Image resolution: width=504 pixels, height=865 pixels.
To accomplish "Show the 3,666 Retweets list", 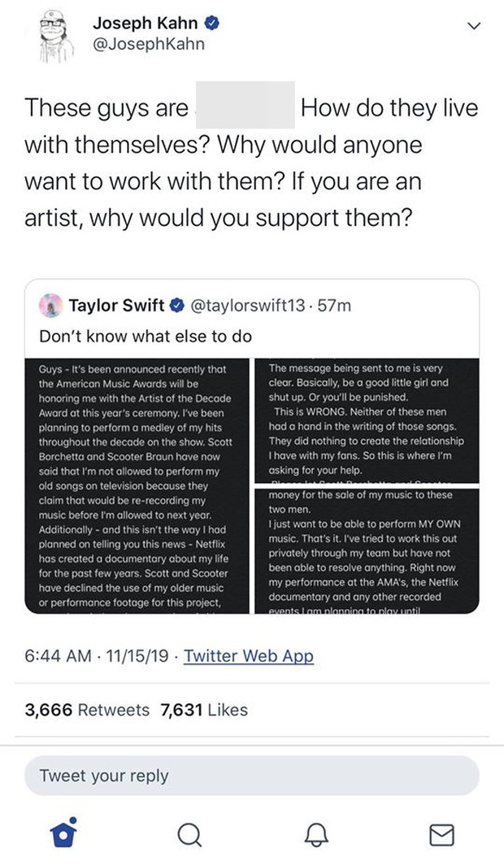I will coord(86,710).
